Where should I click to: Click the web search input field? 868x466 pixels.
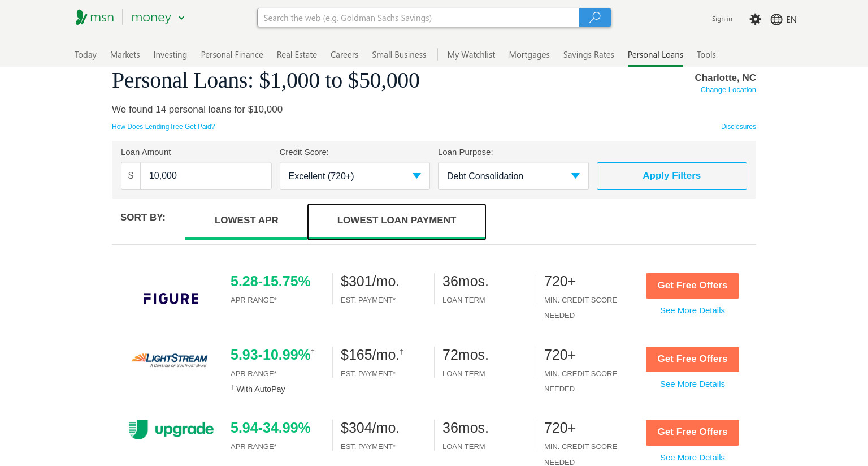pyautogui.click(x=418, y=18)
